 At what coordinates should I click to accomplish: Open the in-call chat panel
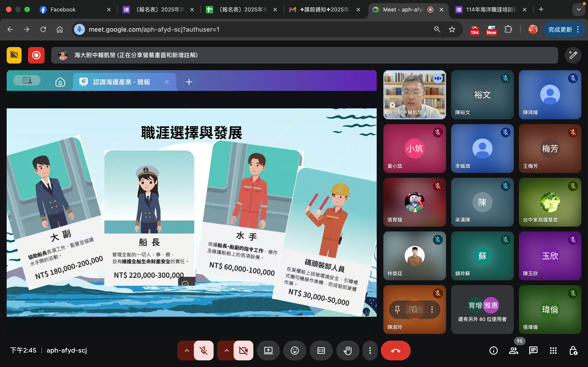(x=533, y=350)
